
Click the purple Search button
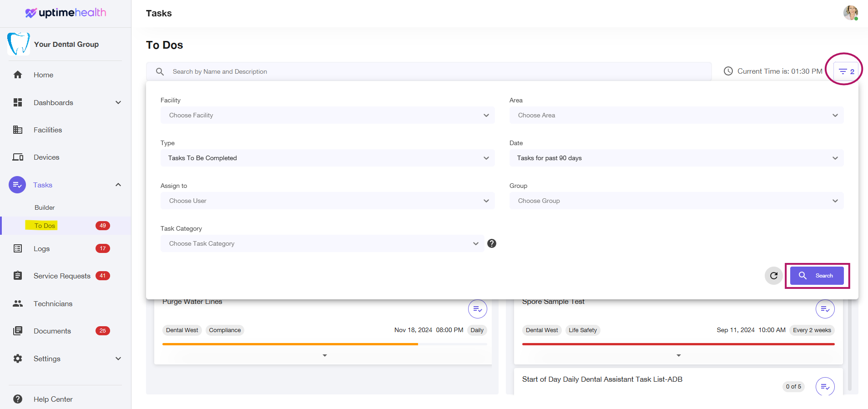point(817,276)
